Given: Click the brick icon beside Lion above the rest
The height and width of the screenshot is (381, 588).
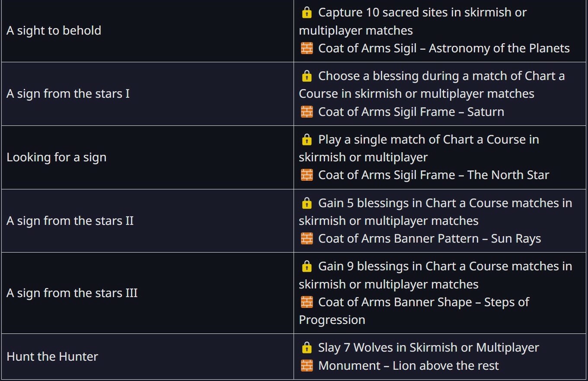Looking at the screenshot, I should click(x=307, y=366).
